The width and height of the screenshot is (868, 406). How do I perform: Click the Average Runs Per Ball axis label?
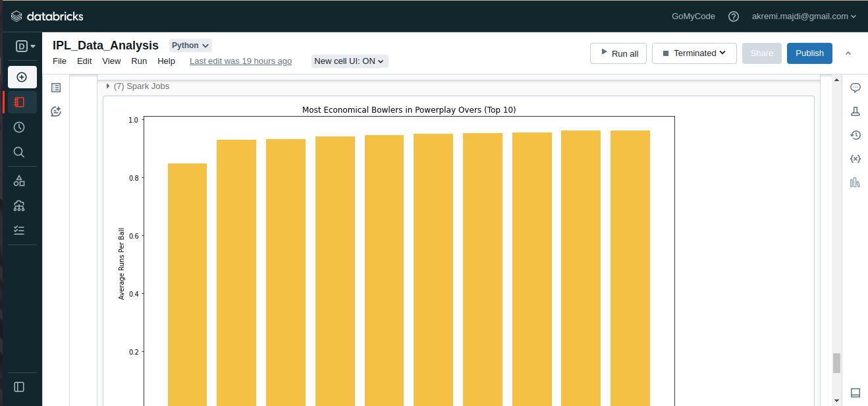[121, 264]
